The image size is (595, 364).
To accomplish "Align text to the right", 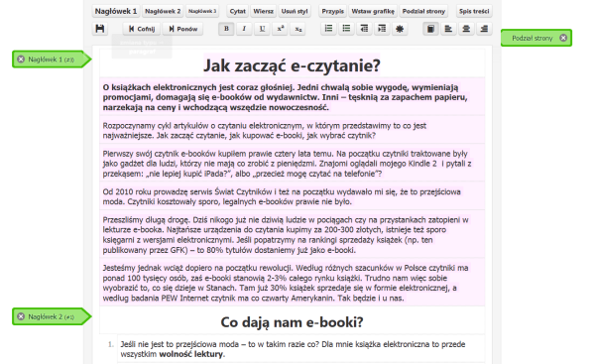I will tap(484, 29).
